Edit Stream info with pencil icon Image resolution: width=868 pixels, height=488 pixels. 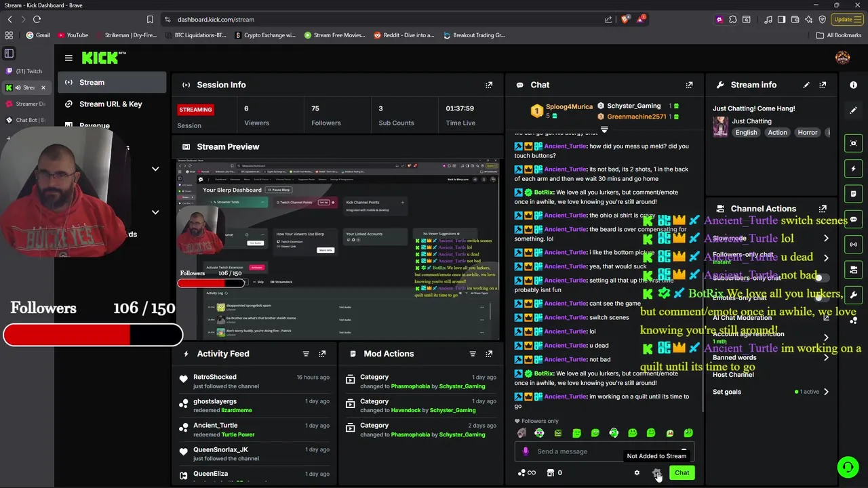pyautogui.click(x=806, y=85)
